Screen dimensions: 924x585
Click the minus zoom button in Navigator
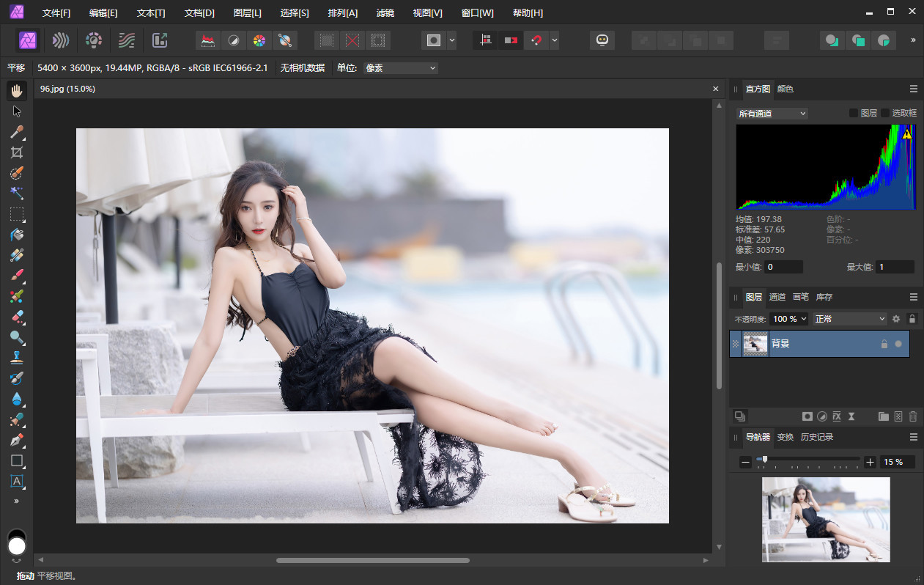pyautogui.click(x=745, y=462)
